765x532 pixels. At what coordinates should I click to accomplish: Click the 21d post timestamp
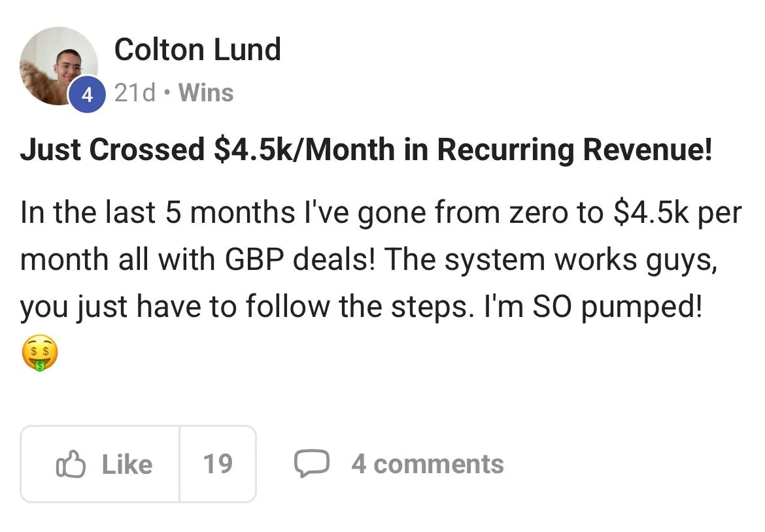pyautogui.click(x=135, y=93)
